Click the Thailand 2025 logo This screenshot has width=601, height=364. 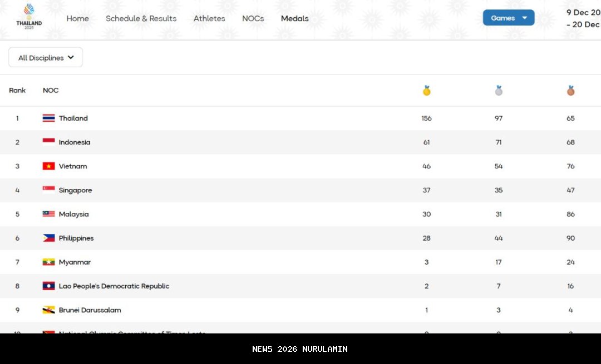coord(29,17)
